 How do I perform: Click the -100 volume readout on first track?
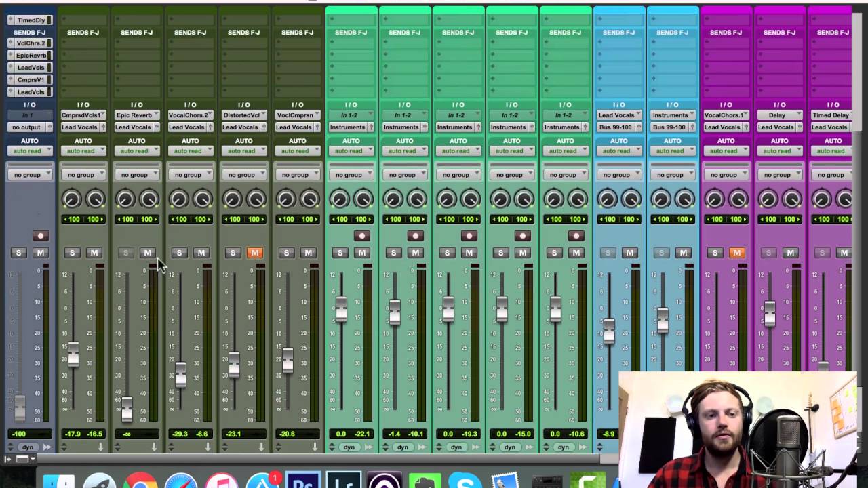(29, 434)
